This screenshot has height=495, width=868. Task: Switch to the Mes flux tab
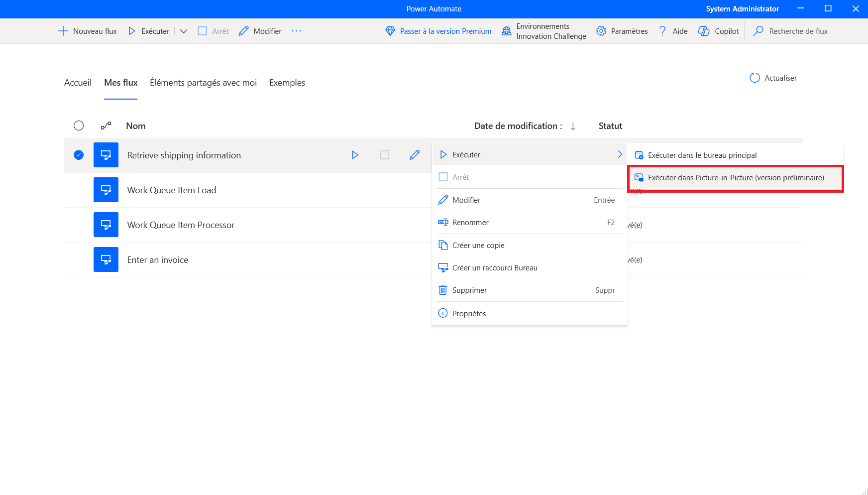(x=121, y=83)
